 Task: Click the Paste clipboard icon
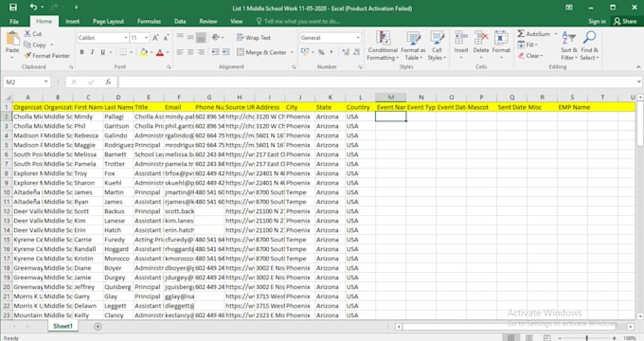12,39
